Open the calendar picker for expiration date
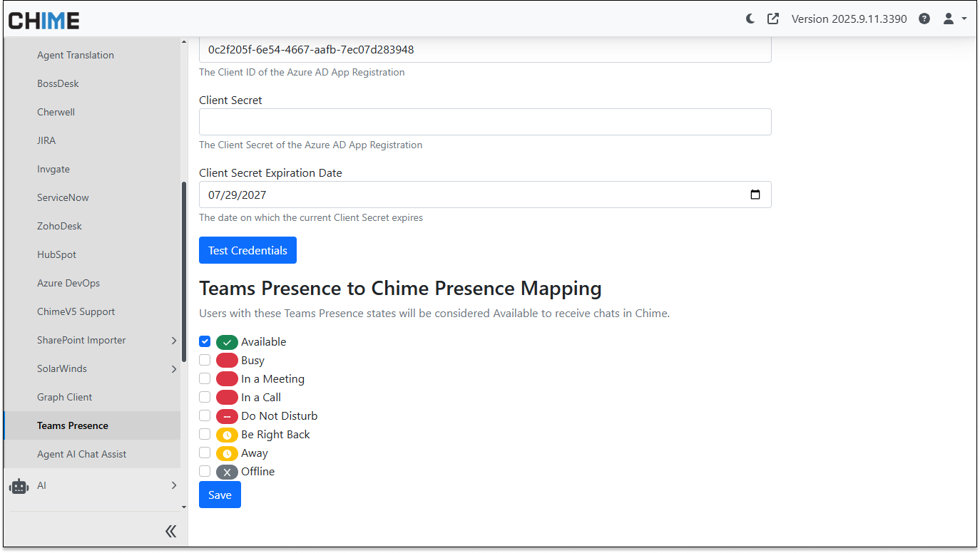Screen dimensions: 980x553 coord(755,195)
